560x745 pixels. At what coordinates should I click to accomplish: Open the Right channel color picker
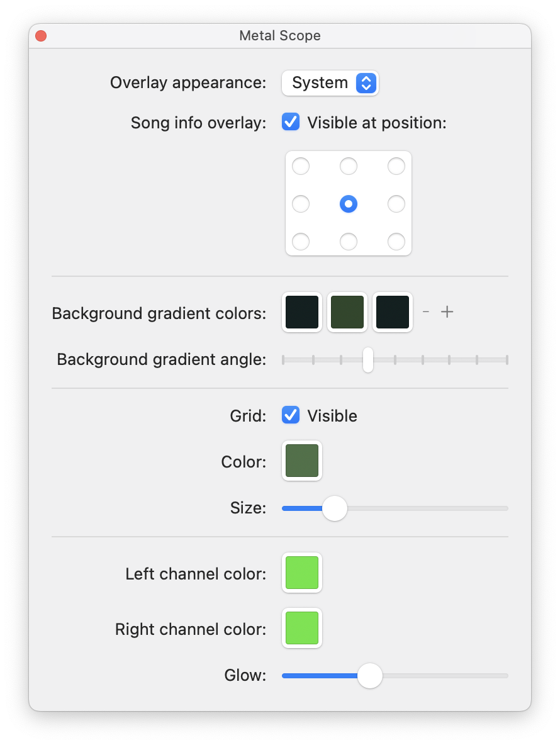301,628
